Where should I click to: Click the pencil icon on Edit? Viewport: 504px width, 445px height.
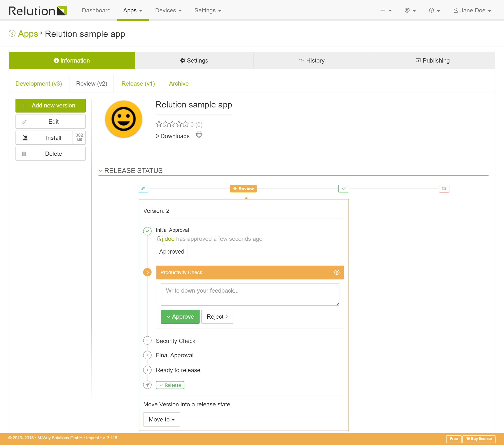pos(24,122)
